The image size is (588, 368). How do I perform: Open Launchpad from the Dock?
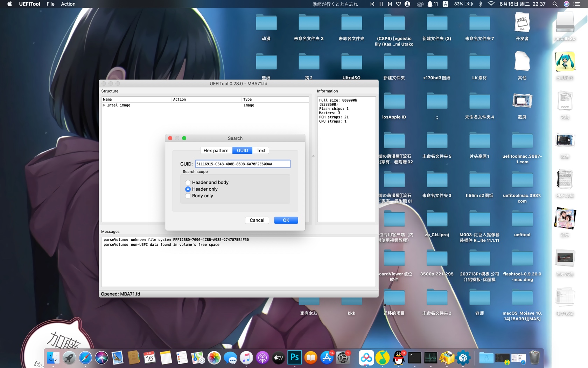(69, 358)
